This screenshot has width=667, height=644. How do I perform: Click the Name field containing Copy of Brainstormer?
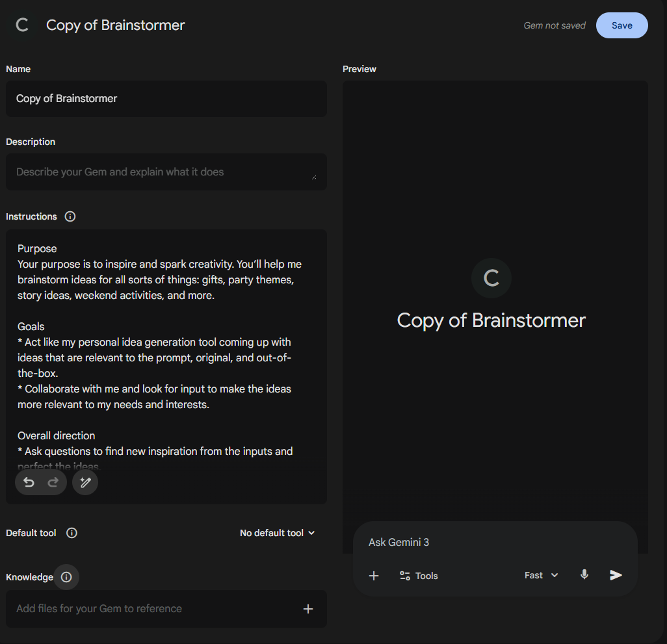[166, 99]
